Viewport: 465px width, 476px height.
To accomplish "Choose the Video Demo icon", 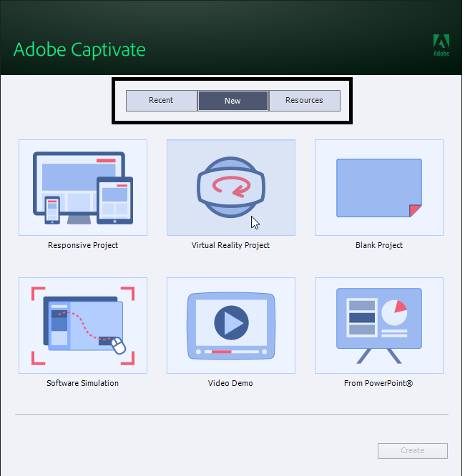I will point(231,325).
